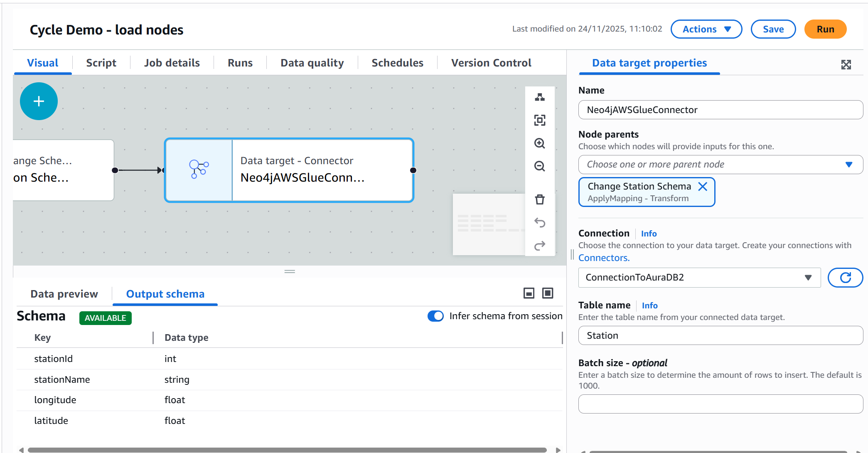The width and height of the screenshot is (868, 453).
Task: Click the orange Run button
Action: click(825, 29)
